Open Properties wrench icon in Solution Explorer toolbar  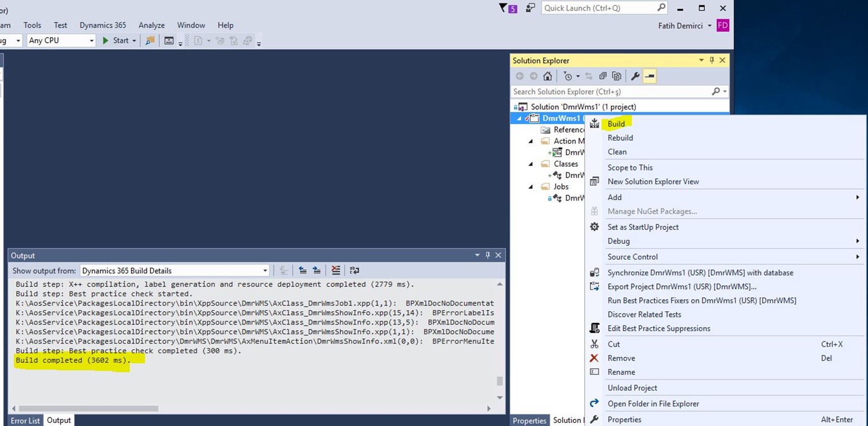(x=635, y=76)
